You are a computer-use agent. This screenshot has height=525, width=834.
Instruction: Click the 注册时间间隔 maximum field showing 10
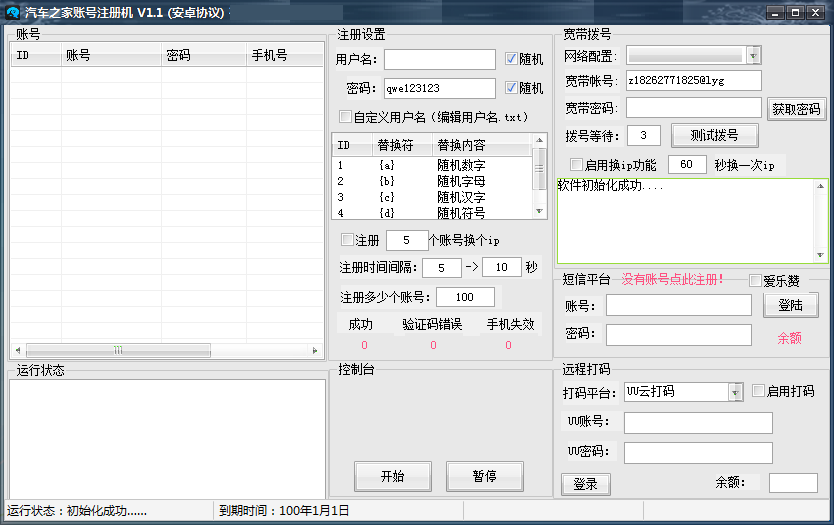click(502, 267)
